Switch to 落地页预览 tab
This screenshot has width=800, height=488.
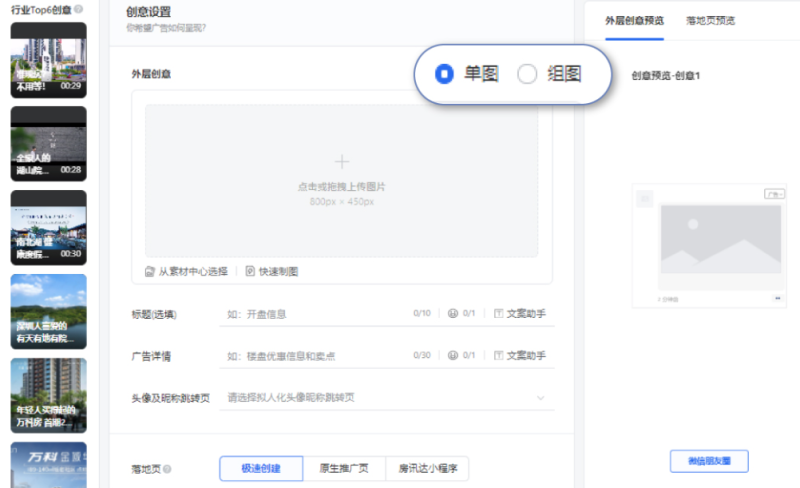(710, 21)
